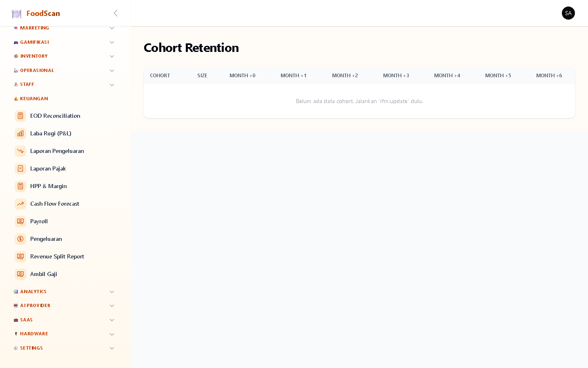Expand the Gamifikasi section chevron

(x=112, y=43)
